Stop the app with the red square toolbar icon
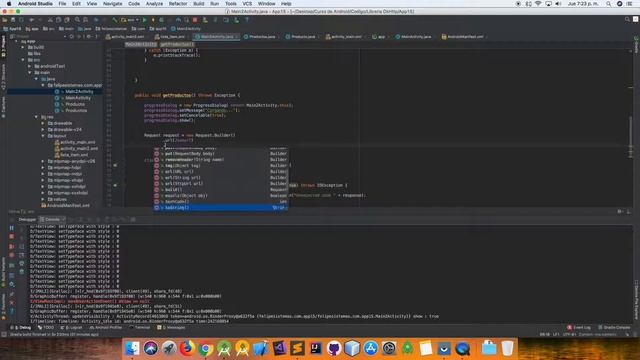 click(195, 20)
